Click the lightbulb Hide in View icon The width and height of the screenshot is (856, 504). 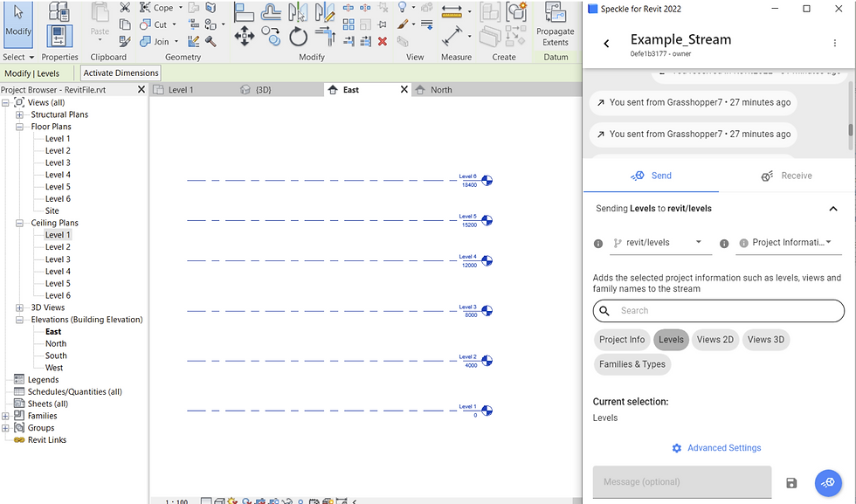point(403,7)
